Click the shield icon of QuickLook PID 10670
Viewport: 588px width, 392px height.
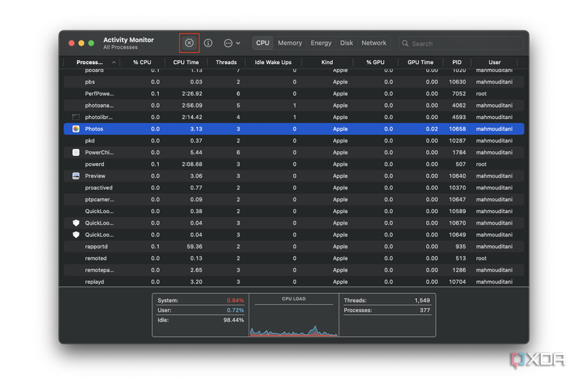pyautogui.click(x=76, y=223)
